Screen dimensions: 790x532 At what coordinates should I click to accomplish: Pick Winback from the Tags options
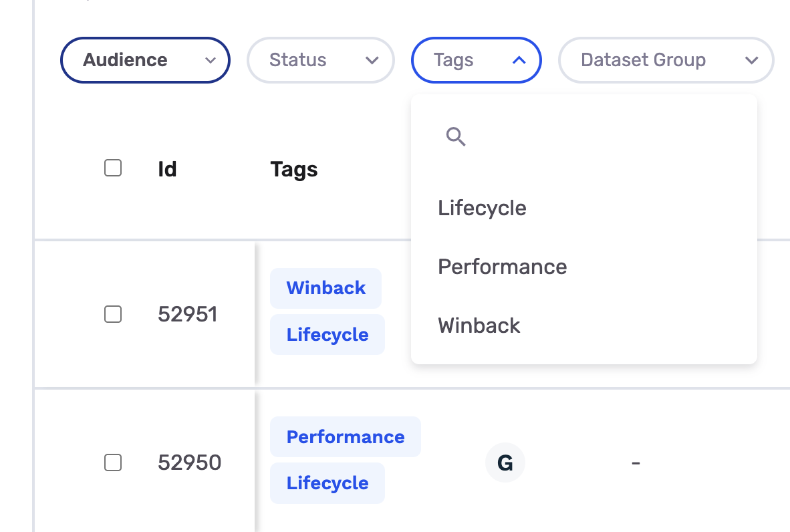coord(479,325)
